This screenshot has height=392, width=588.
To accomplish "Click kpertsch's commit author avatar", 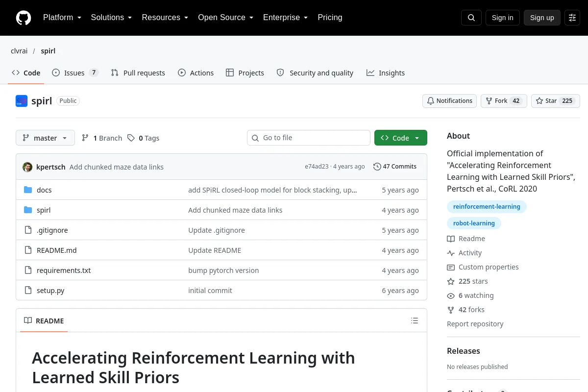I will pyautogui.click(x=27, y=167).
